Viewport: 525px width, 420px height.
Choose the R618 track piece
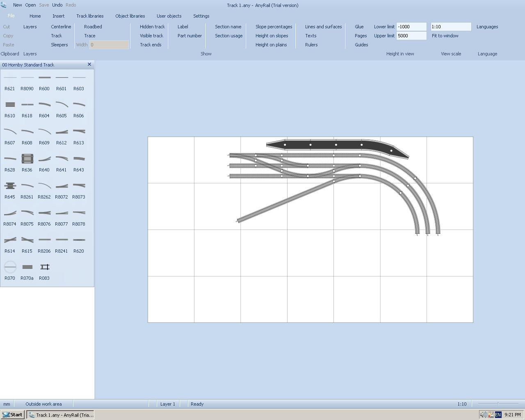27,109
